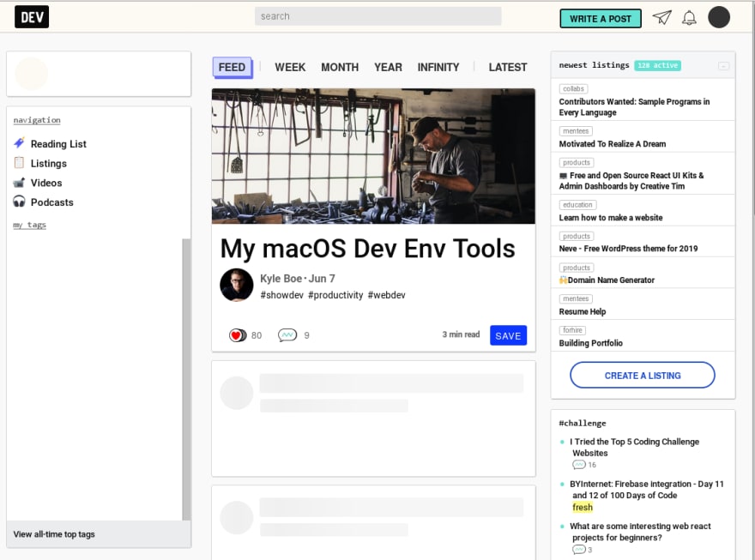Open My macOS Dev Env Tools title

pos(367,249)
